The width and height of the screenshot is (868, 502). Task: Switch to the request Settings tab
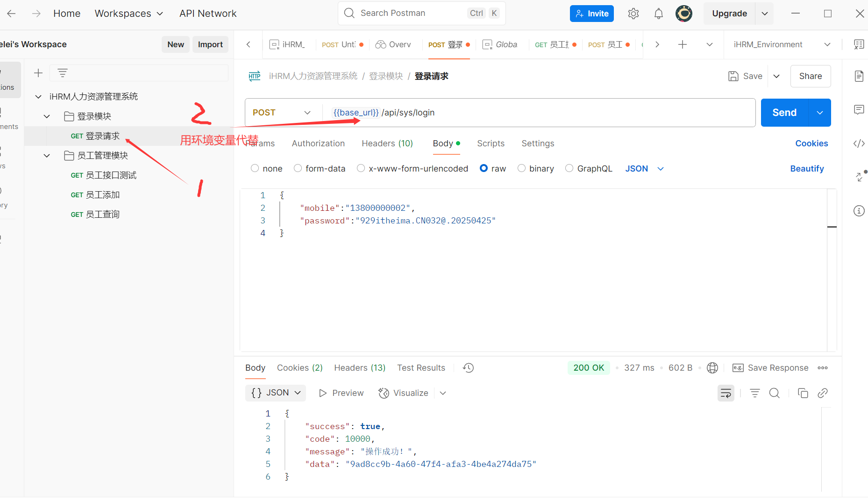[538, 143]
